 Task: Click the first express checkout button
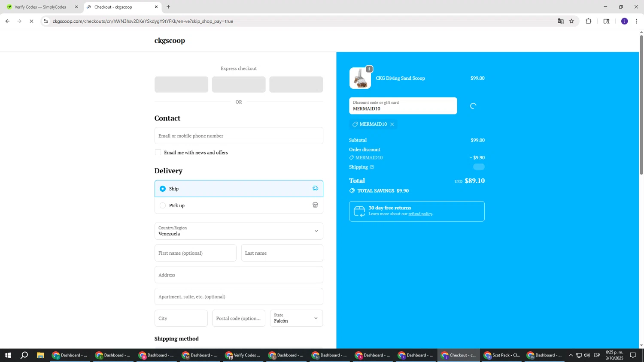(x=181, y=84)
